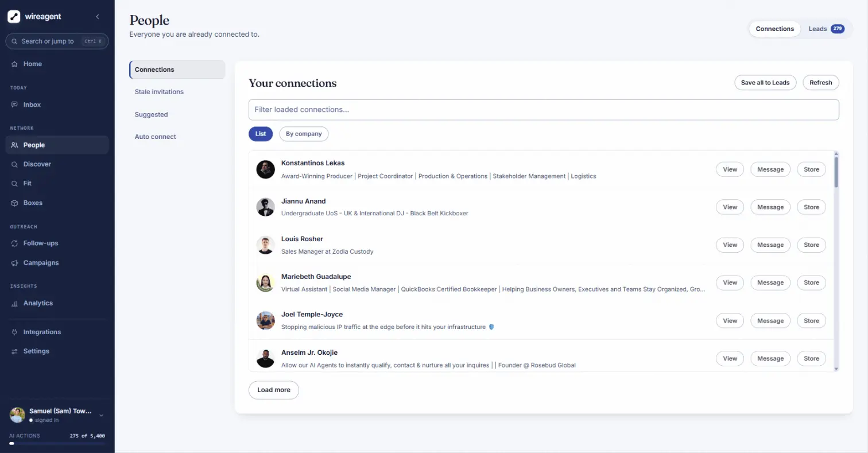Click the Refresh button
868x453 pixels.
[x=821, y=83]
